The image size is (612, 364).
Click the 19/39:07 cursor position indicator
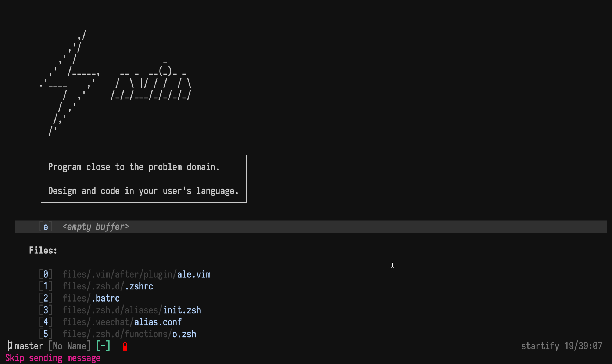pos(583,346)
